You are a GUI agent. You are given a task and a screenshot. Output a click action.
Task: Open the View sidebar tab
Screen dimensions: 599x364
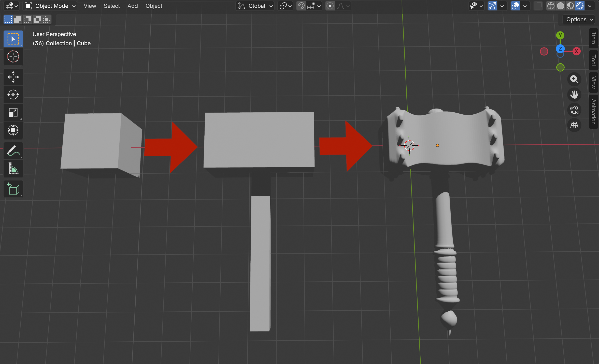click(593, 82)
